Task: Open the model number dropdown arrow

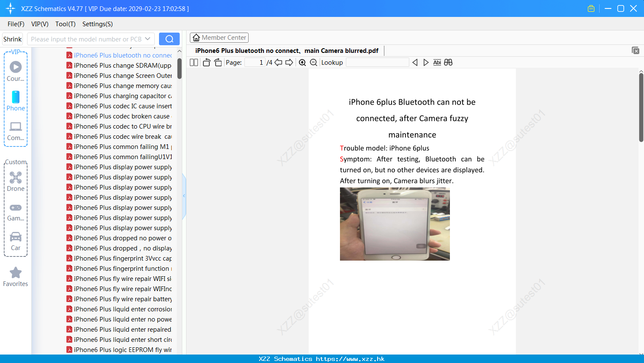Action: [x=148, y=39]
